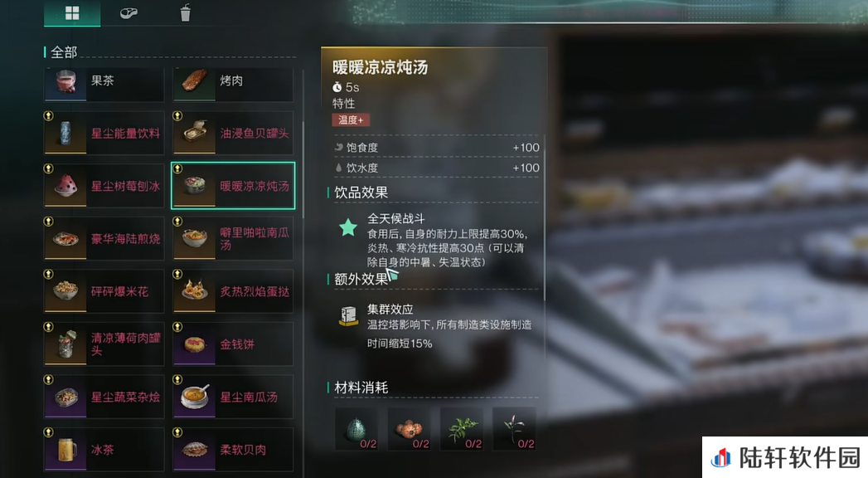Click the green egg ingredient slot
Screen dimensions: 868x478
pyautogui.click(x=356, y=429)
